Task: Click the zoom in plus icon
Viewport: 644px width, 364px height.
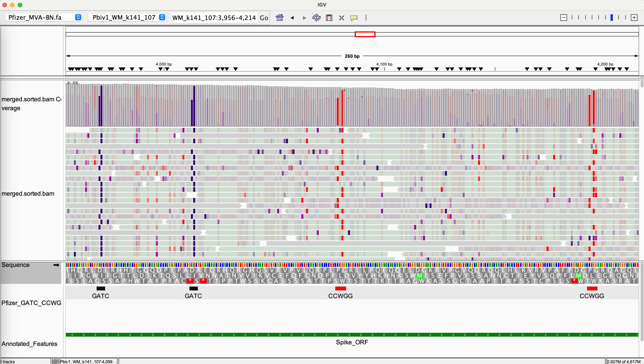Action: (634, 18)
